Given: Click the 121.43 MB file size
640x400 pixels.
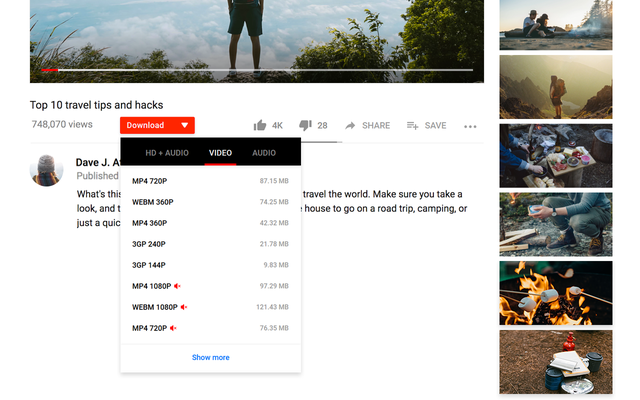Looking at the screenshot, I should [x=272, y=307].
